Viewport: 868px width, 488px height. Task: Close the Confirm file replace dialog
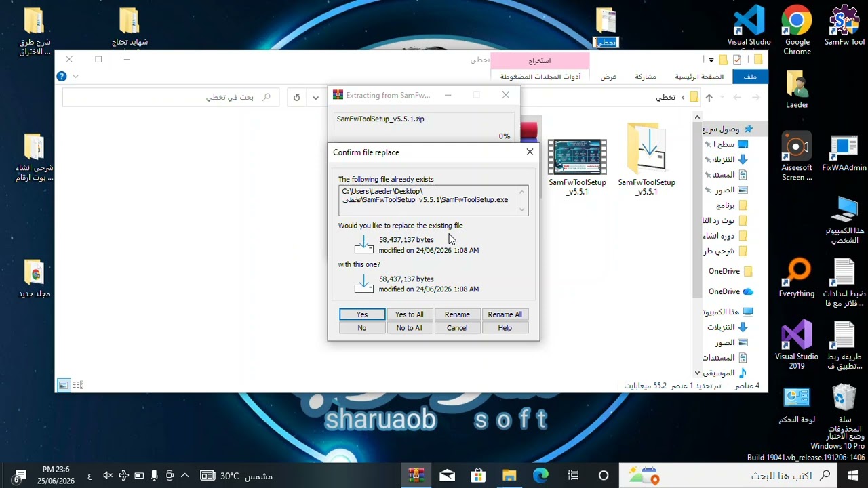tap(530, 152)
